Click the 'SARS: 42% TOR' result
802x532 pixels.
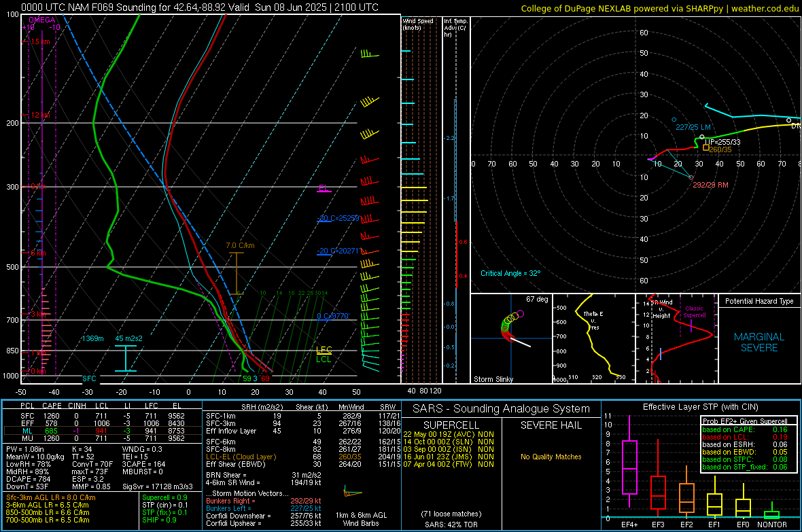[x=451, y=525]
